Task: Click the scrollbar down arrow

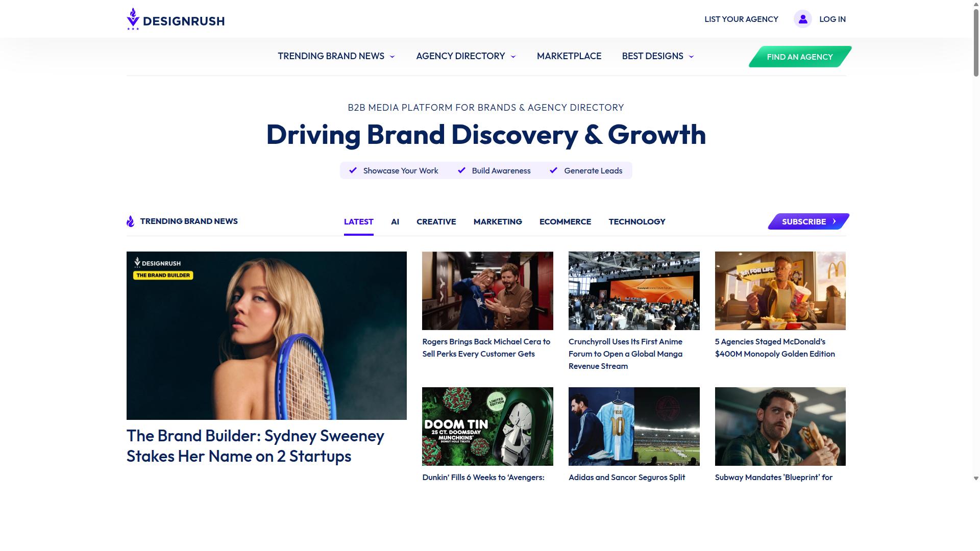Action: (x=976, y=479)
